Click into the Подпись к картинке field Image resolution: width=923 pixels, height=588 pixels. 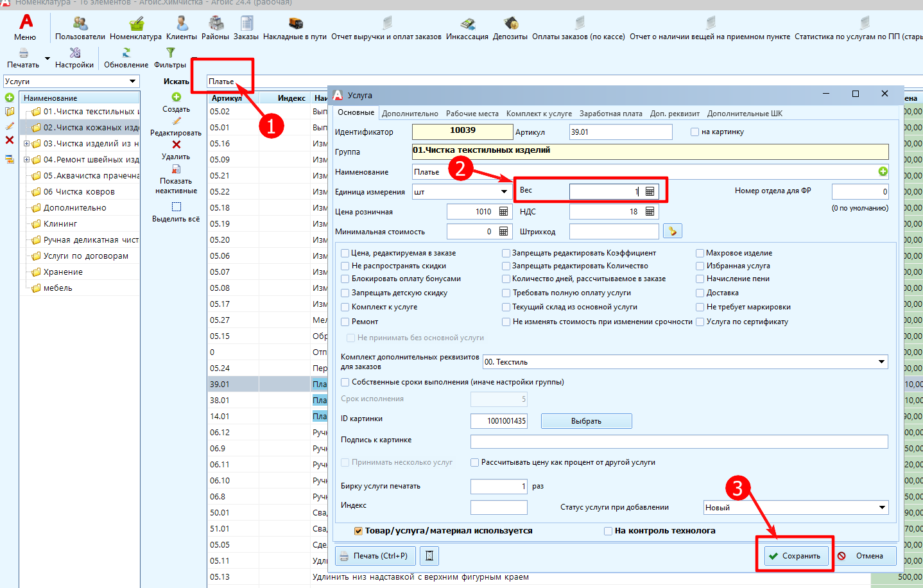[x=678, y=442]
